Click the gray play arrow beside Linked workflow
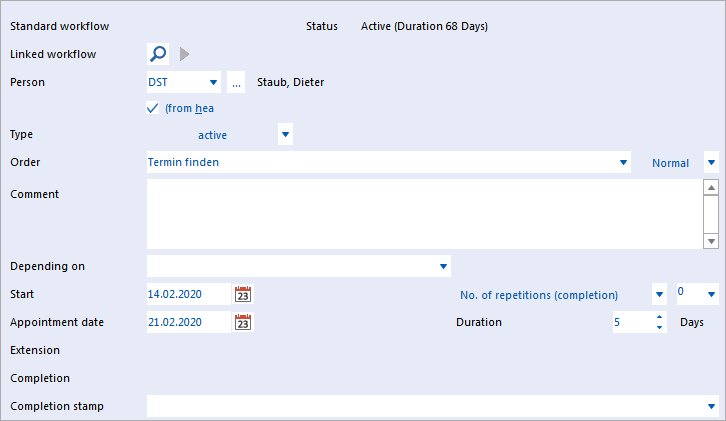This screenshot has width=726, height=421. click(x=184, y=54)
